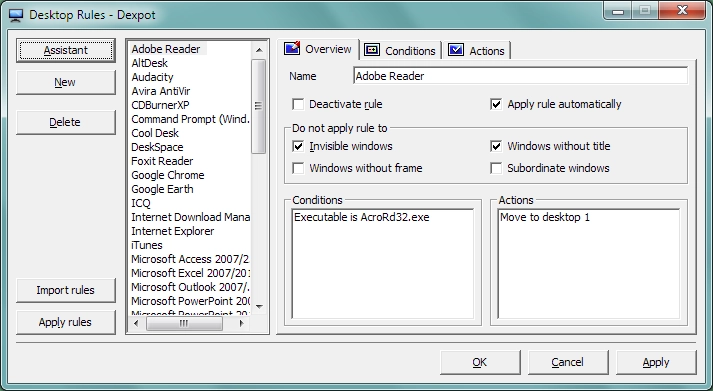This screenshot has height=391, width=713.
Task: Click the horizontal scroll left arrow
Action: [x=136, y=323]
